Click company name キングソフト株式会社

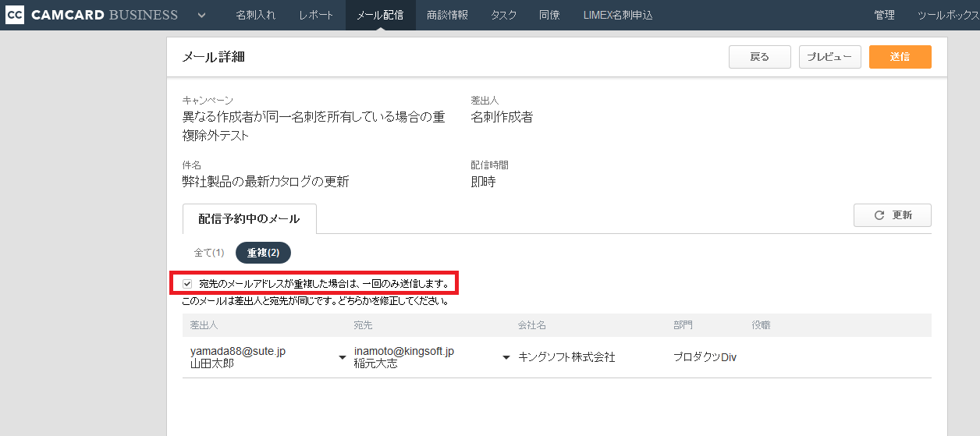tap(567, 357)
